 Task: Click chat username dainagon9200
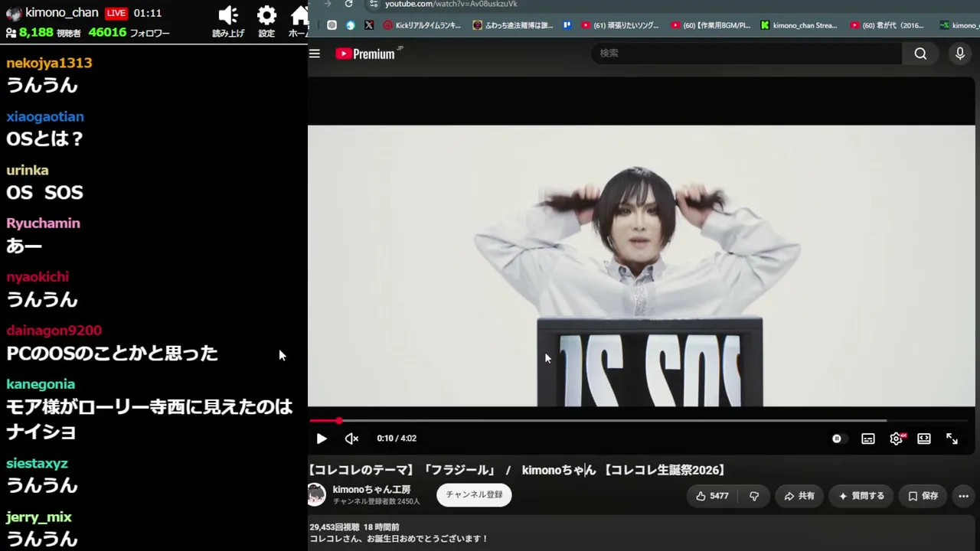click(54, 331)
